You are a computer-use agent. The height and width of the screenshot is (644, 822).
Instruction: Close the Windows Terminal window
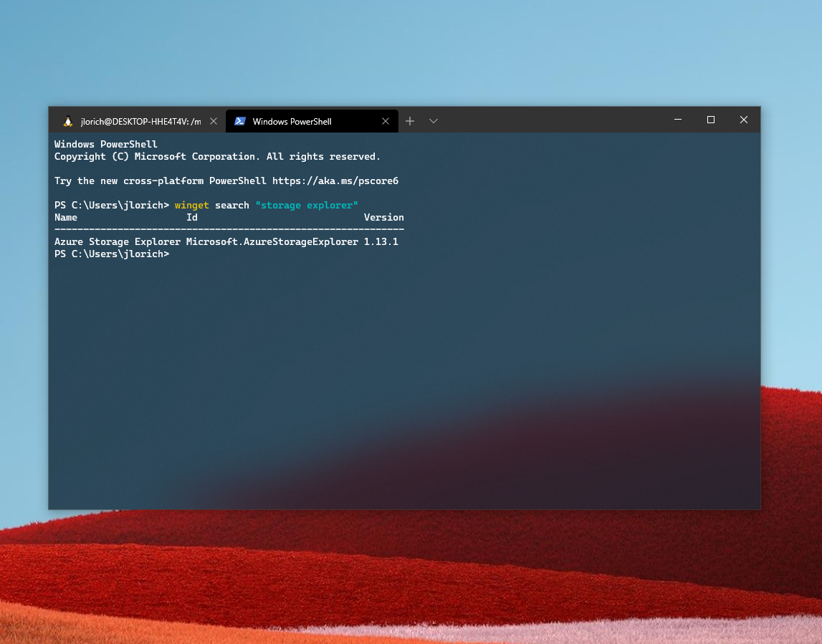click(x=743, y=120)
